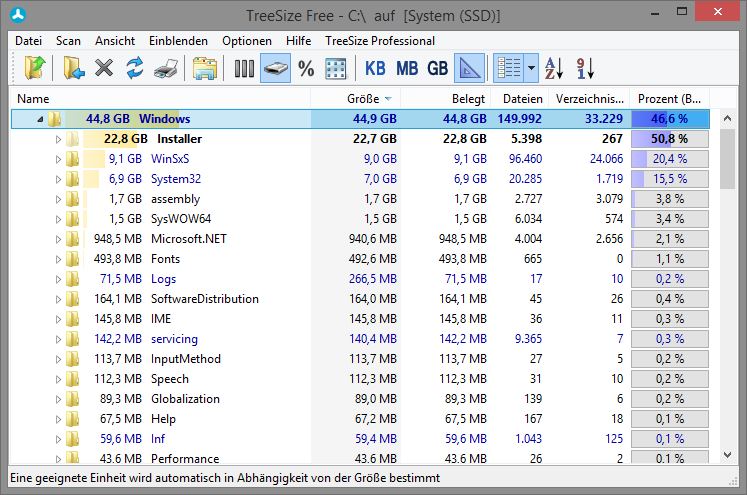Click the Windows row percent bar 46,6 %
747x495 pixels.
tap(670, 119)
